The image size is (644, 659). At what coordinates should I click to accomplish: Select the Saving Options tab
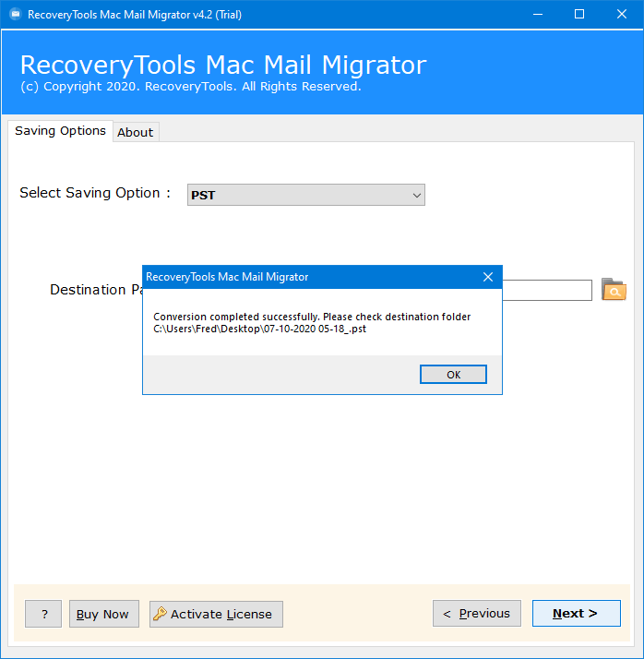coord(60,131)
